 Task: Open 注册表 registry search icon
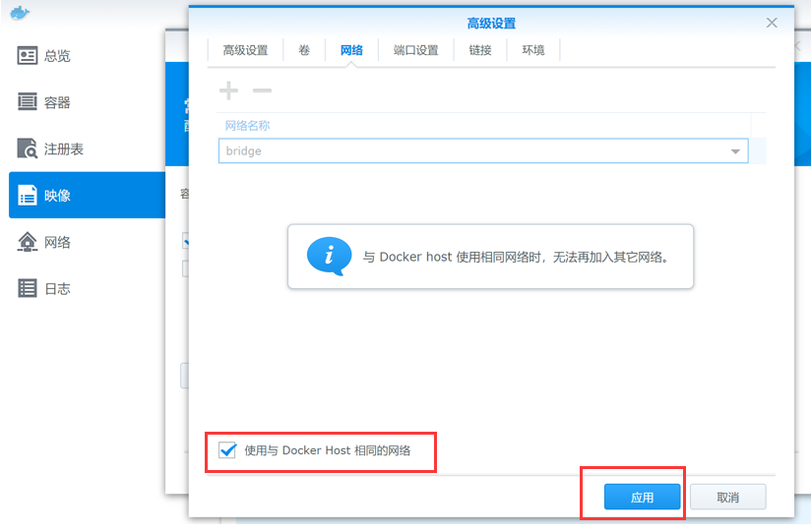point(28,148)
